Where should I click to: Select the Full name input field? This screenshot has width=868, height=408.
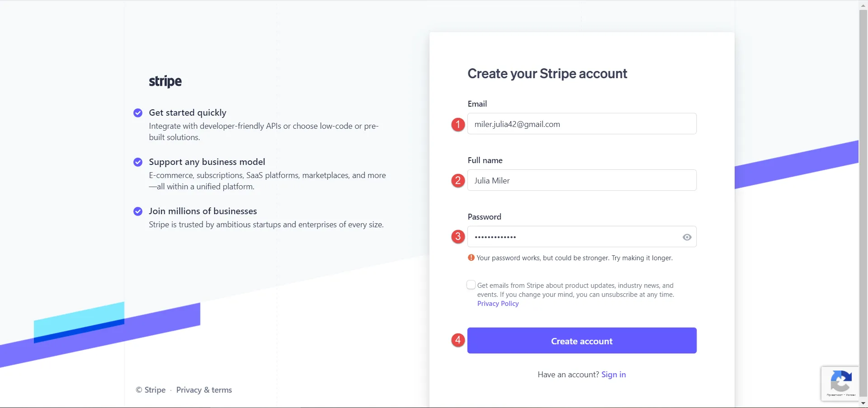(x=581, y=180)
